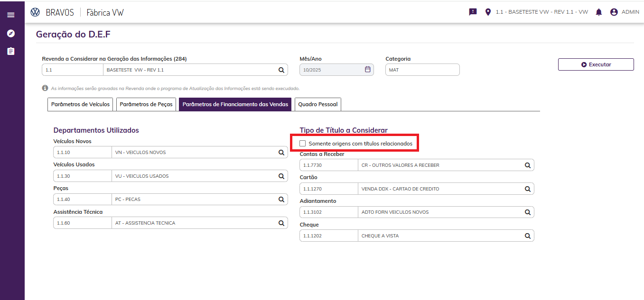Click the BRAVOS brand title
The width and height of the screenshot is (644, 300).
tap(60, 13)
